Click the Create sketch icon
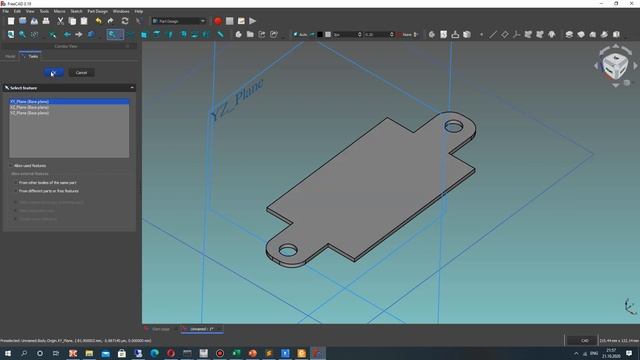640x360 pixels. pos(444,35)
